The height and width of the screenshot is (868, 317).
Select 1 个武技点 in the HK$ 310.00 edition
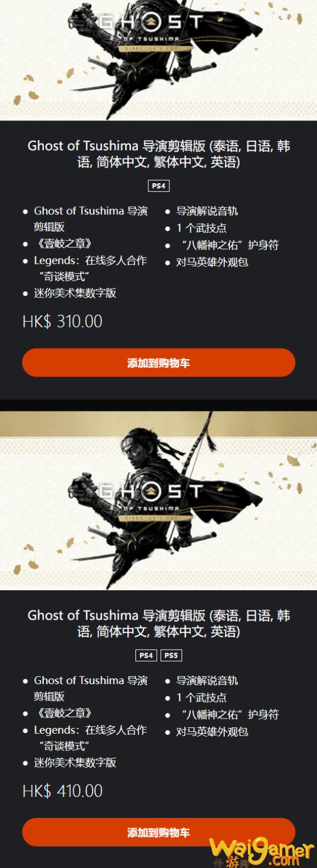pyautogui.click(x=201, y=228)
